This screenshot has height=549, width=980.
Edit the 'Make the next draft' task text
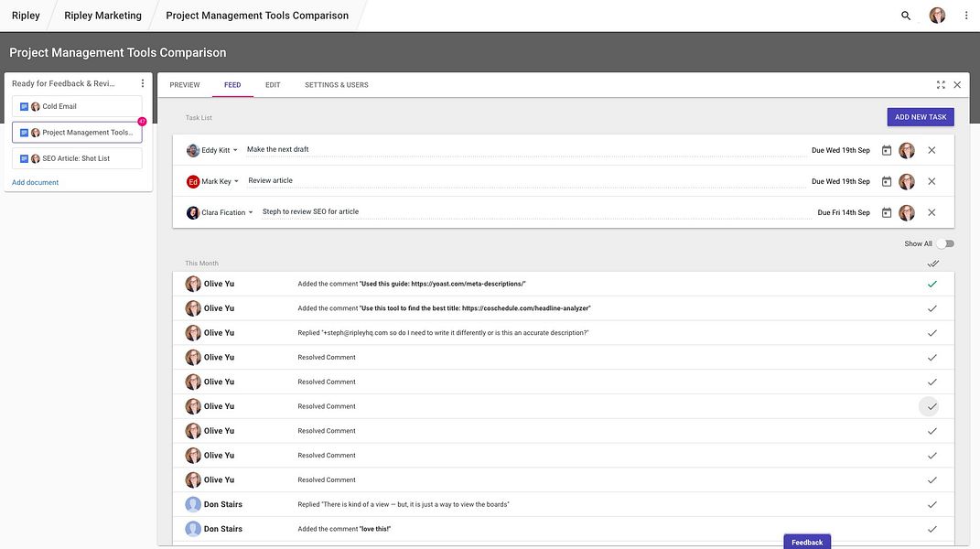525,149
